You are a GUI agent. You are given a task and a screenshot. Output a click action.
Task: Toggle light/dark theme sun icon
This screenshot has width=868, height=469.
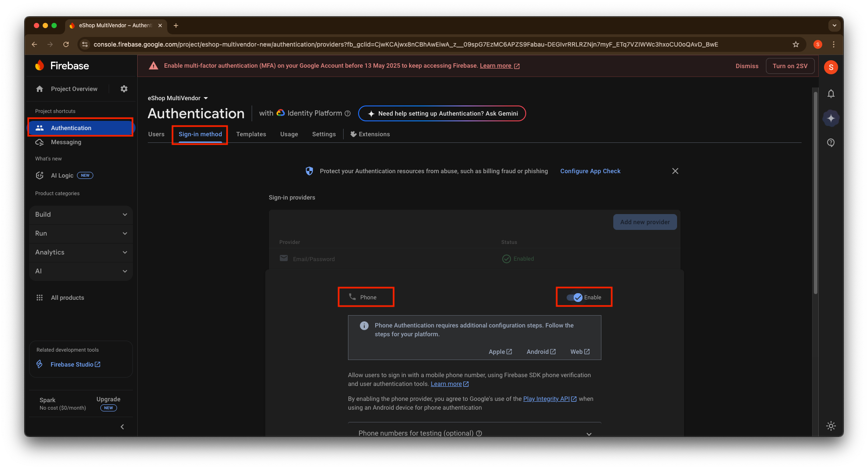pos(831,425)
